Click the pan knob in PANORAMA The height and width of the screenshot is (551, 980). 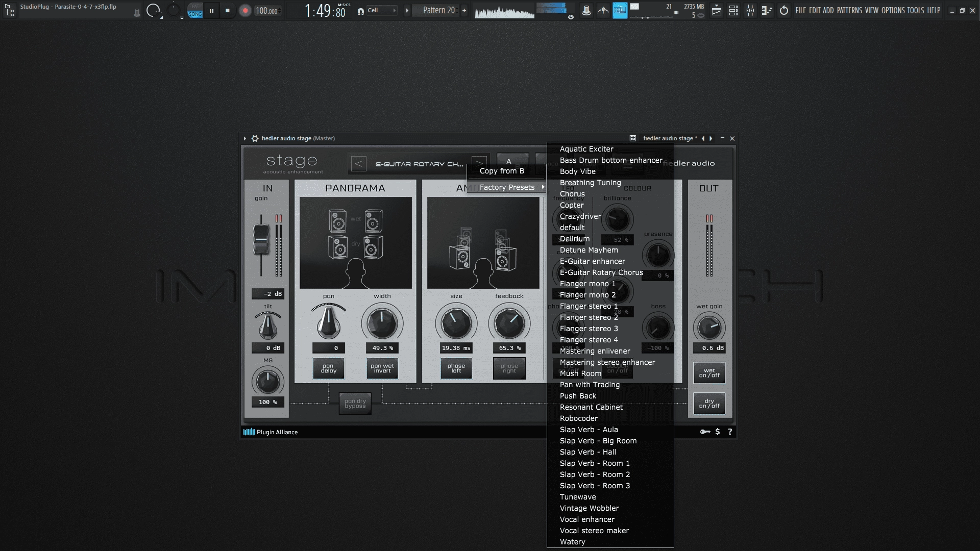(x=329, y=322)
